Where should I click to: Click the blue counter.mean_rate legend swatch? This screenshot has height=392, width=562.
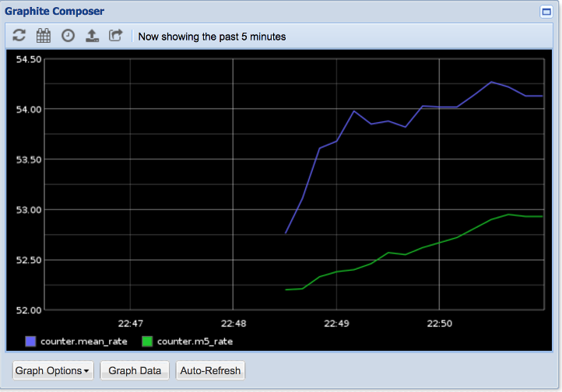[x=30, y=341]
